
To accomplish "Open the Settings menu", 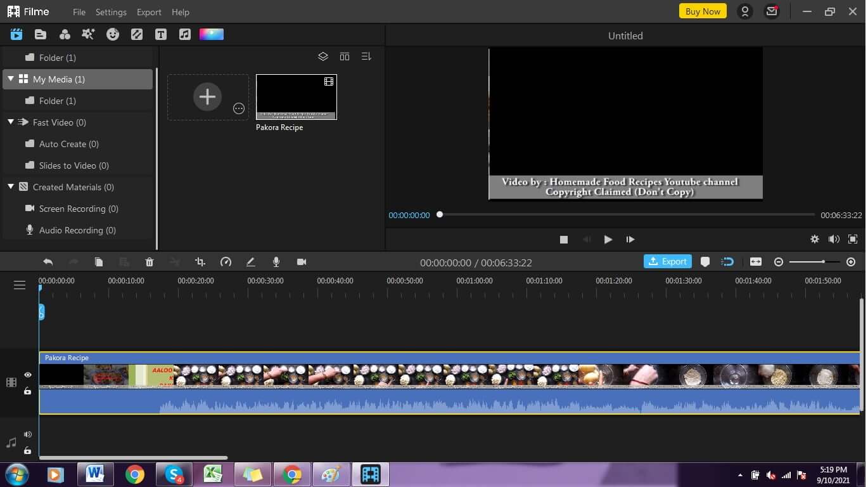I will click(x=111, y=12).
